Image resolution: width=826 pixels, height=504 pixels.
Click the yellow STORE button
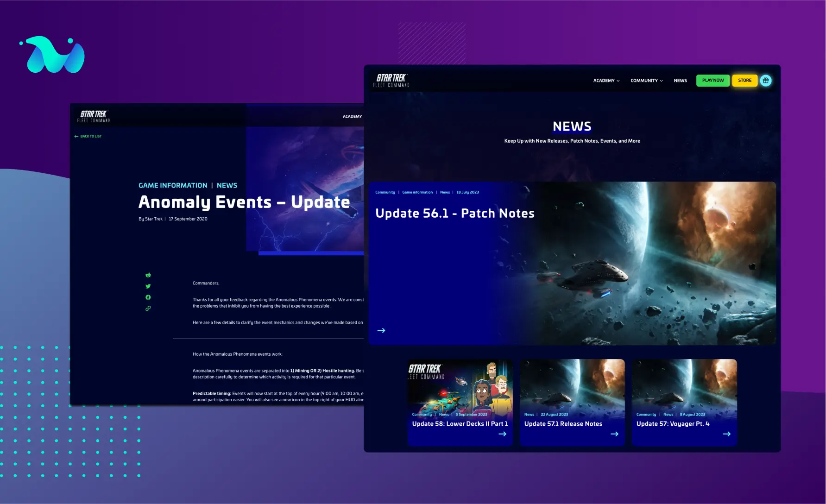pos(745,81)
